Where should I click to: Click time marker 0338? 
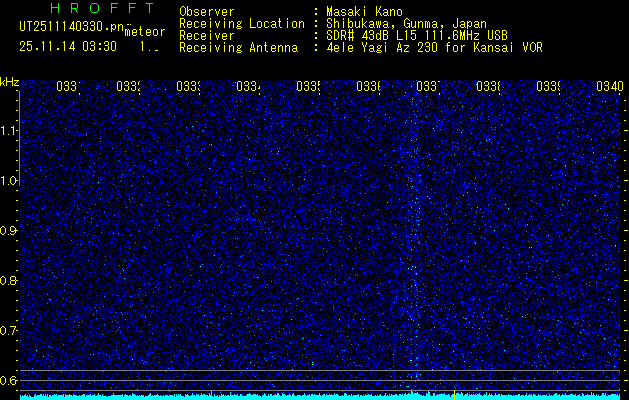coord(488,86)
